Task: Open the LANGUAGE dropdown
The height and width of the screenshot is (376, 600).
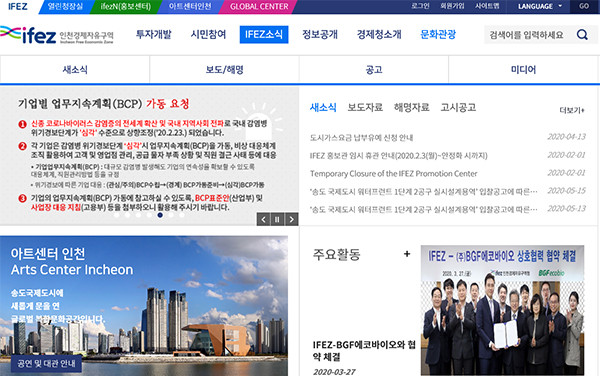Action: [x=540, y=7]
